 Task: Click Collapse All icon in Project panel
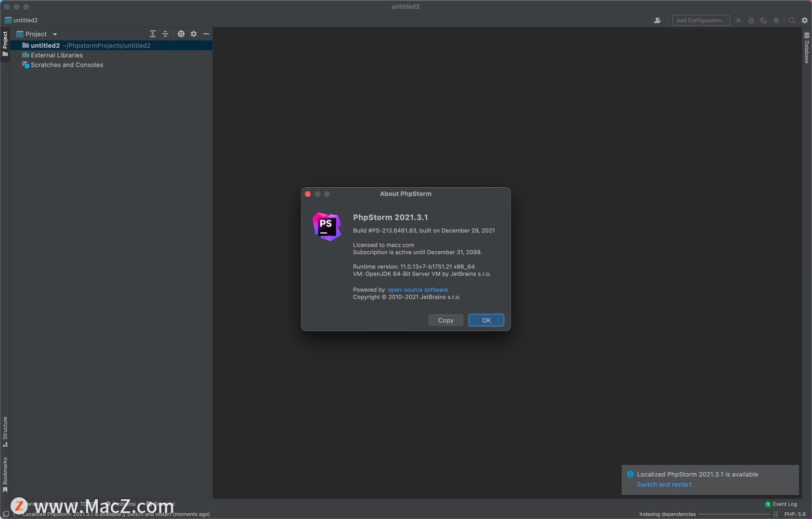(x=165, y=34)
